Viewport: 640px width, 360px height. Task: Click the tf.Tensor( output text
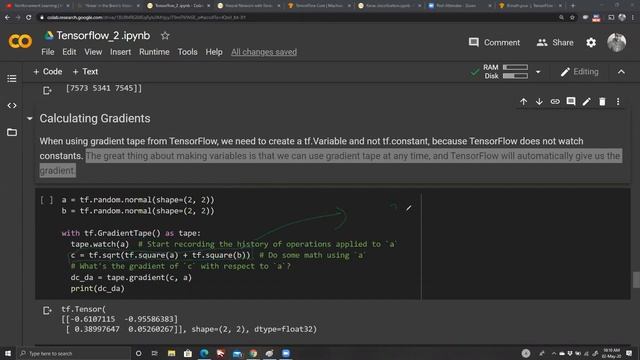(83, 309)
